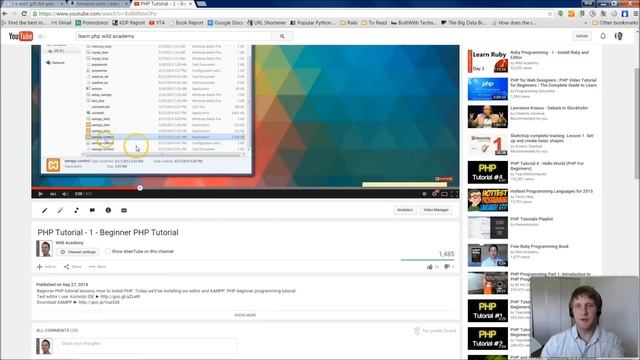Open the Video Manager button
This screenshot has width=640, height=360.
pyautogui.click(x=436, y=210)
